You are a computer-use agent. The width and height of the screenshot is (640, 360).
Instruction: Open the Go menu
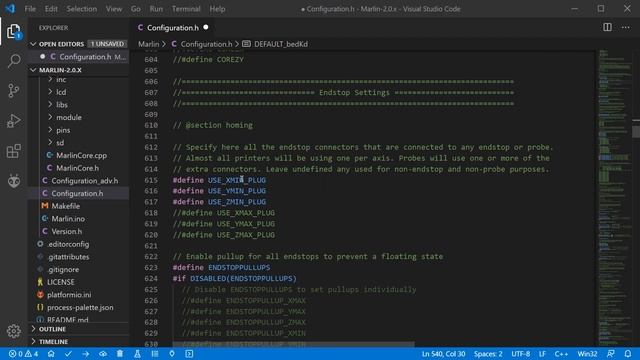136,9
